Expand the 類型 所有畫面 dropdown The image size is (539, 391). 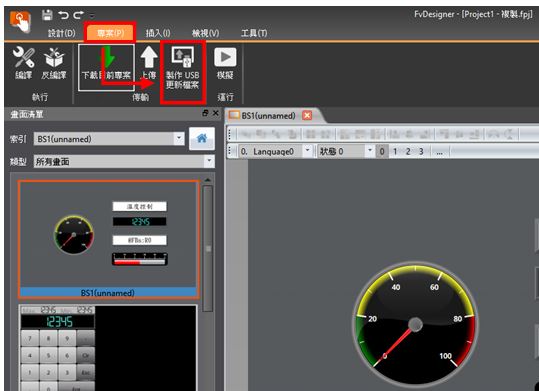209,161
